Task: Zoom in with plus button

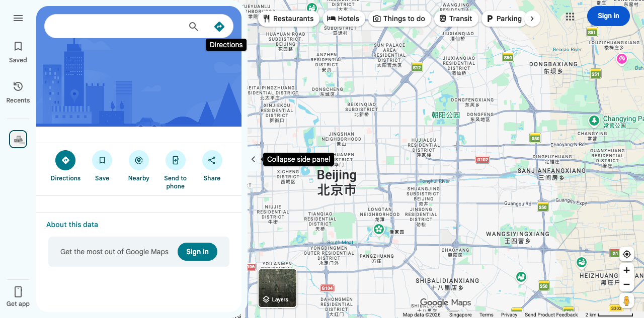Action: [x=626, y=270]
